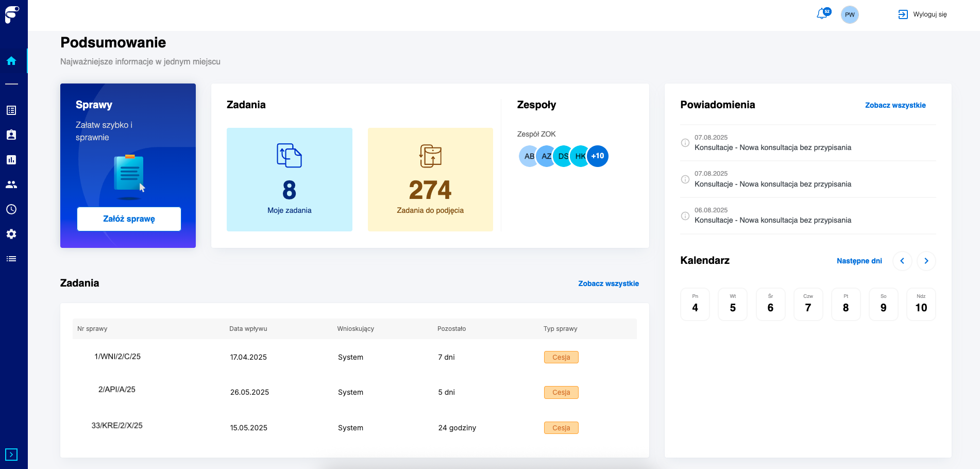
Task: Open the Zadania do podjęcia tile
Action: [430, 179]
